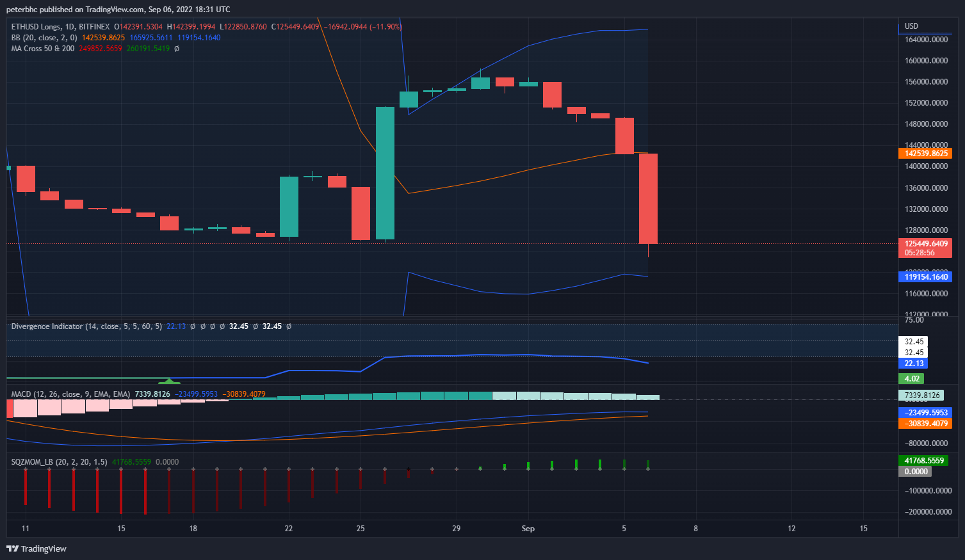Image resolution: width=965 pixels, height=560 pixels.
Task: Click the MACD (12, 26, close, 9, EMA, EMA) legend
Action: [70, 394]
